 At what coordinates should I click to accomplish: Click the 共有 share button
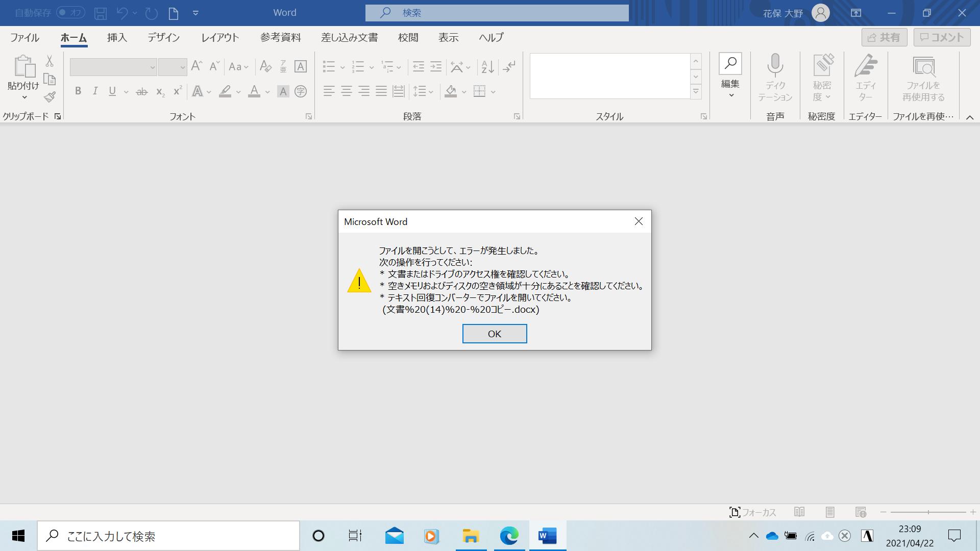point(884,37)
